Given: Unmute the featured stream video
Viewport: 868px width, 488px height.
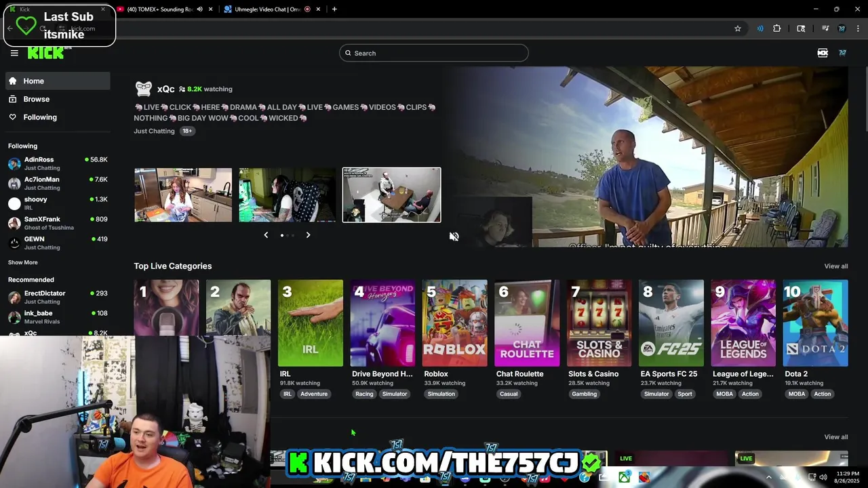Looking at the screenshot, I should [x=454, y=237].
